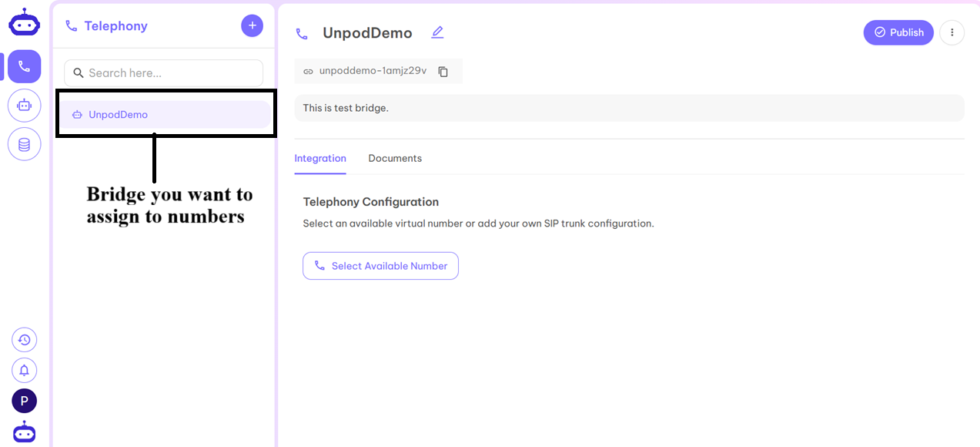The height and width of the screenshot is (447, 980).
Task: Open the three-dot options menu
Action: [x=952, y=32]
